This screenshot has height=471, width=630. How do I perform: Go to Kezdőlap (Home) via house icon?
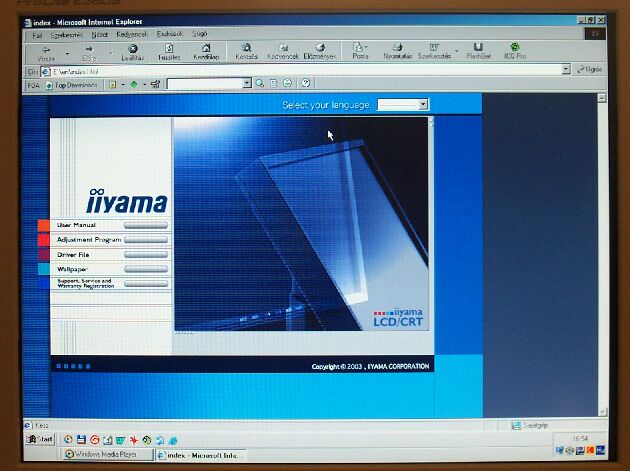(x=206, y=48)
